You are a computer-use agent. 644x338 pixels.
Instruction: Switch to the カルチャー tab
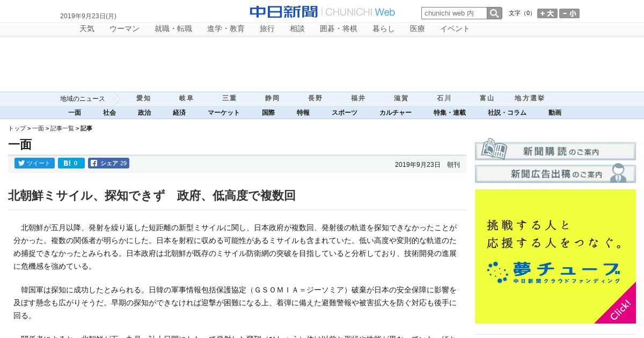click(396, 113)
